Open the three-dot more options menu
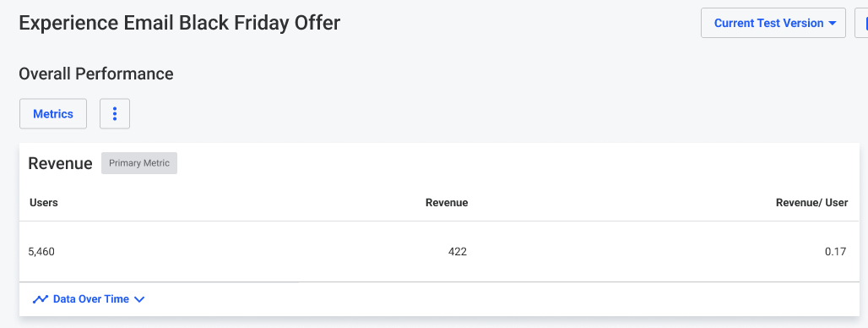This screenshot has width=868, height=328. [x=115, y=113]
